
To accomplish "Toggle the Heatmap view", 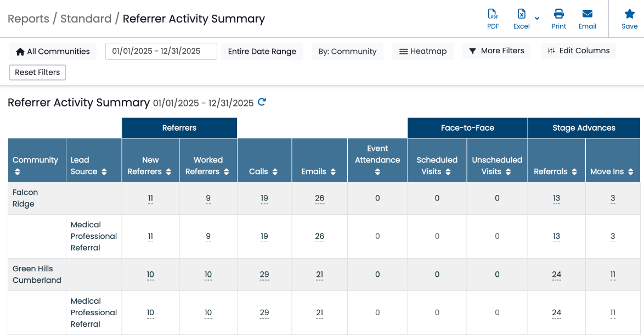I will tap(422, 52).
